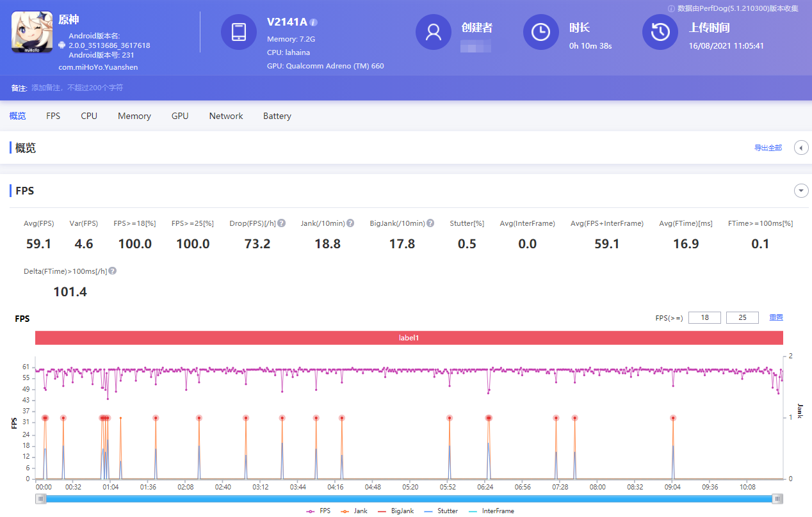The image size is (812, 517).
Task: Collapse the FPS section with arrow
Action: 801,191
